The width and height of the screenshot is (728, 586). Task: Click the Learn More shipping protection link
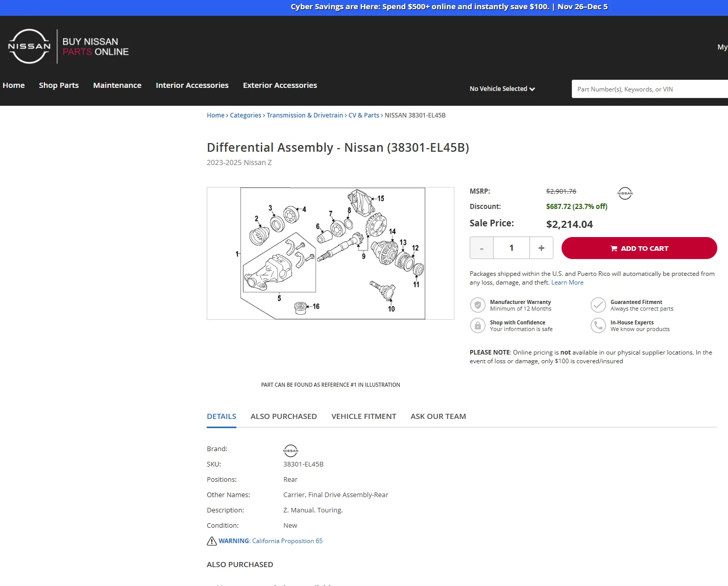pyautogui.click(x=567, y=283)
